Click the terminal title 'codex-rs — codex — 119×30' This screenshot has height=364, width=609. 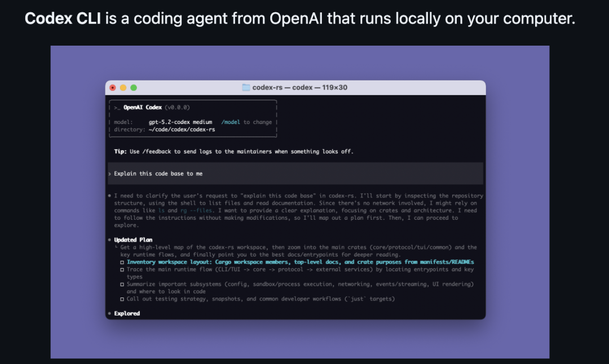300,87
